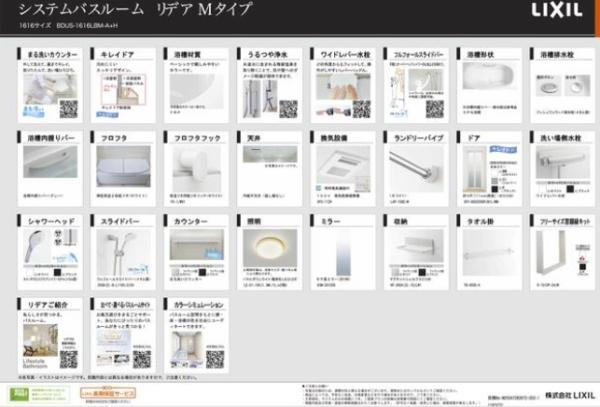Open the ドア door panel image
The width and height of the screenshot is (600, 407).
[x=474, y=169]
